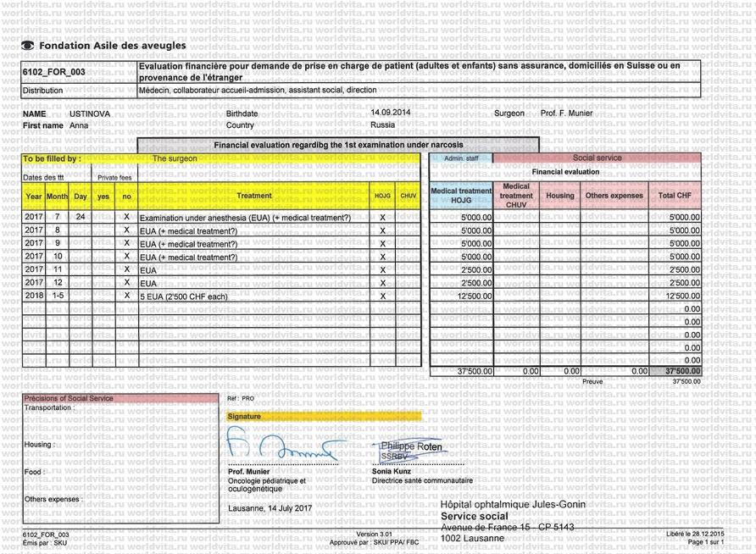Click the blue 'Admin. staff' cell
This screenshot has width=756, height=554.
[x=461, y=158]
